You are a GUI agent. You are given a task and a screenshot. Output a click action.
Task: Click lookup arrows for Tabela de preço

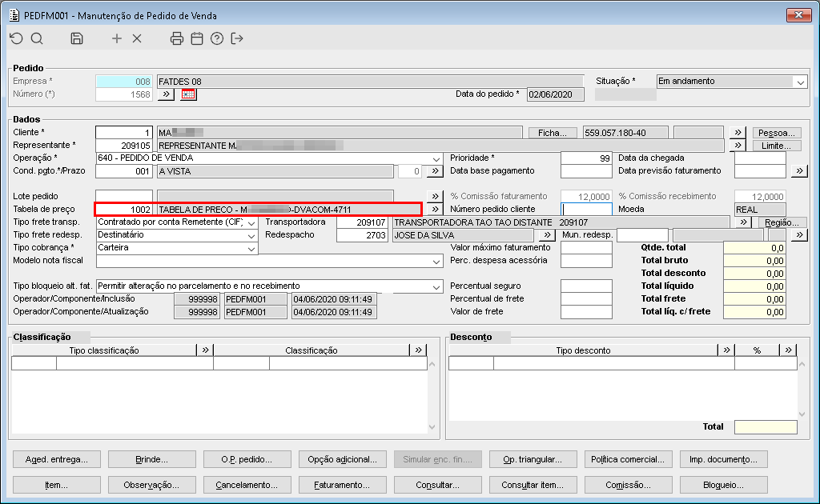click(435, 210)
